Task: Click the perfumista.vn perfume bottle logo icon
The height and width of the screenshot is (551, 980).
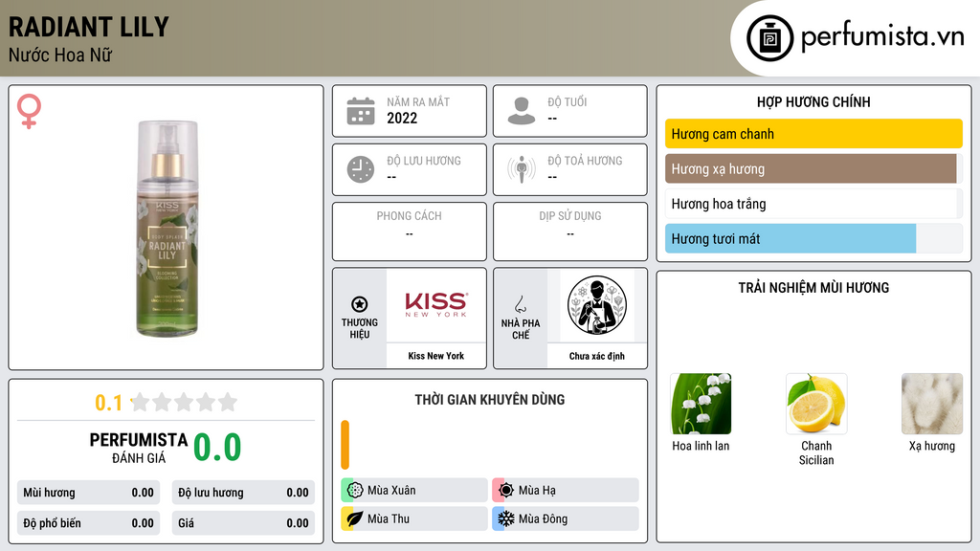Action: pos(769,38)
